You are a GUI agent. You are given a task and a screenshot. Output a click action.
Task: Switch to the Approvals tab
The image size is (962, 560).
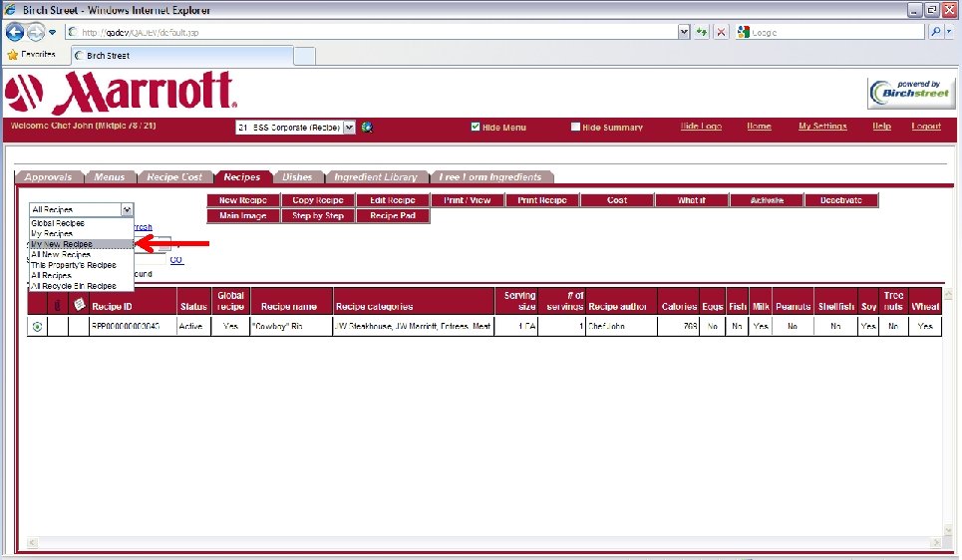[x=49, y=176]
